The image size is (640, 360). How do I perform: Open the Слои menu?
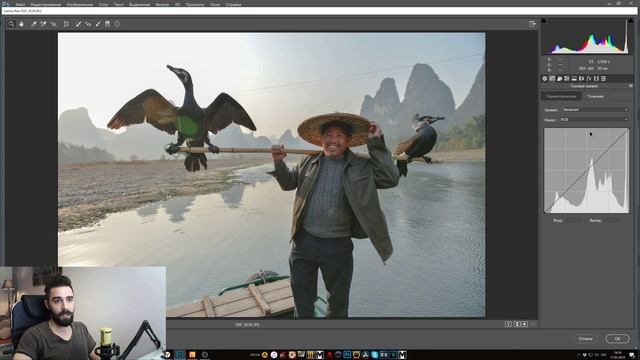pyautogui.click(x=103, y=4)
